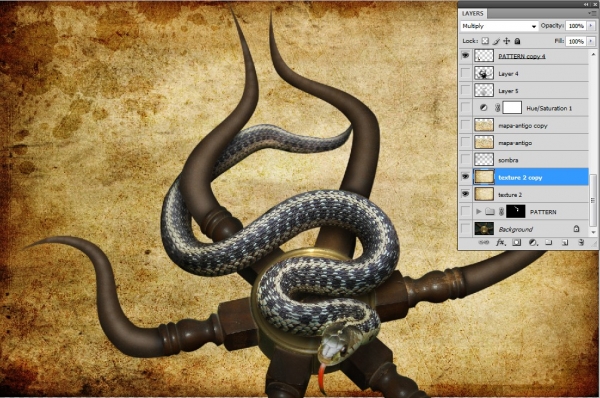Click the layers list scroll down arrow
600x398 pixels.
pos(593,232)
